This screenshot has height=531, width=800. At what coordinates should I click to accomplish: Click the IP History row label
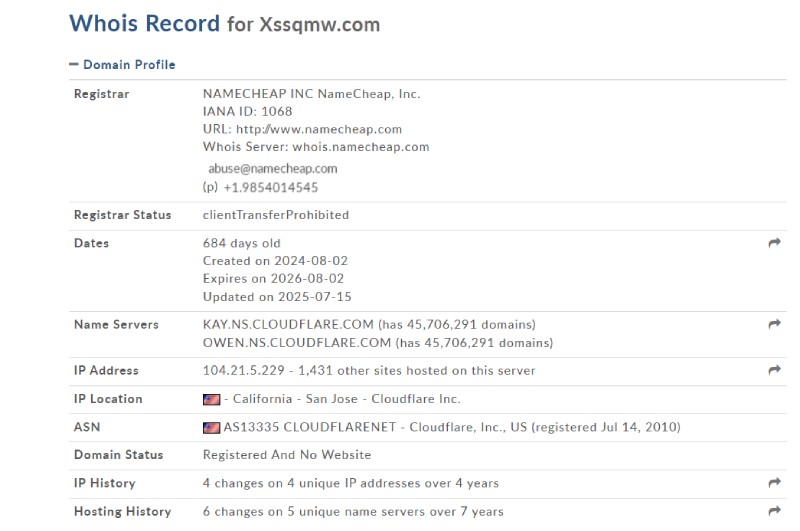click(x=105, y=483)
